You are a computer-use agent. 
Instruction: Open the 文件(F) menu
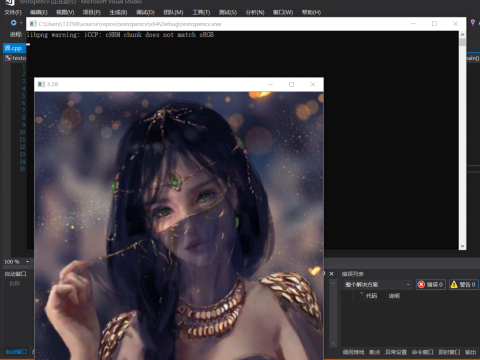tap(13, 12)
